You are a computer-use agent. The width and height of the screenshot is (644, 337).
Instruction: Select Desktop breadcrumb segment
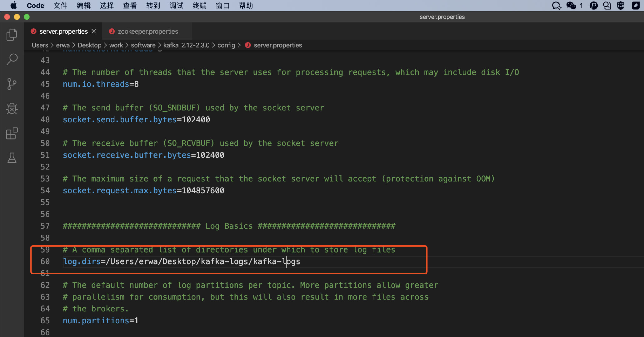pos(89,45)
